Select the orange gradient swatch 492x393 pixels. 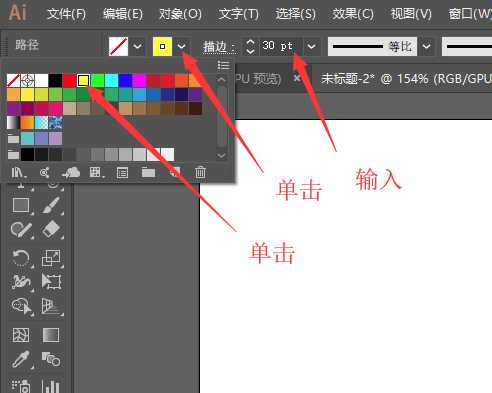[x=27, y=123]
